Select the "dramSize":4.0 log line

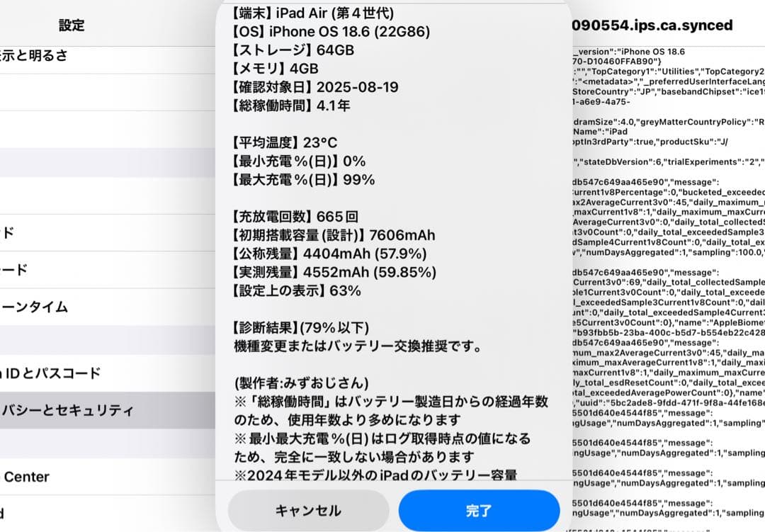coord(669,122)
